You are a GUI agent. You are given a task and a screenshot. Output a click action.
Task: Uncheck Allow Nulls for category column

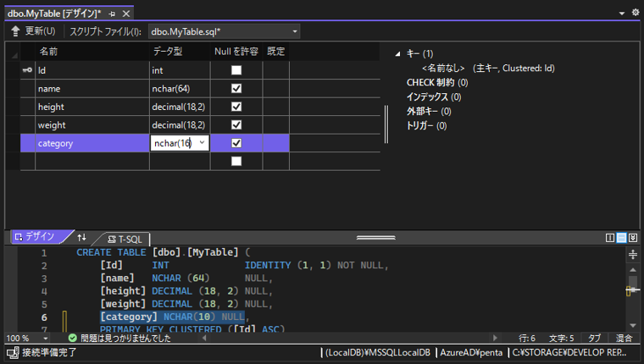pos(236,143)
